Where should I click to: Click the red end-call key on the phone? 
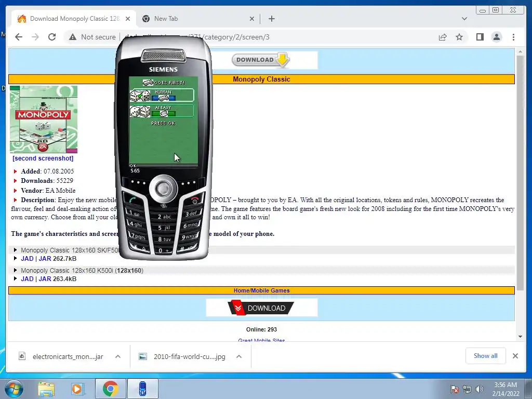pyautogui.click(x=195, y=200)
